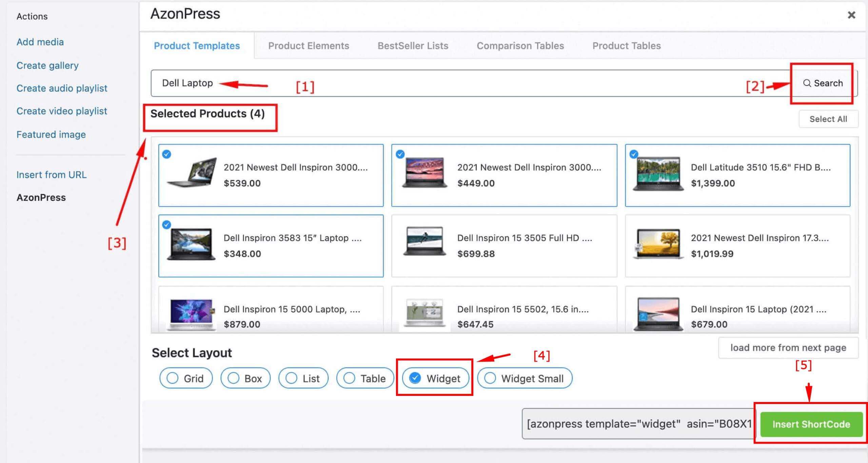Click the $679.00 price text
This screenshot has height=463, width=868.
tap(709, 324)
